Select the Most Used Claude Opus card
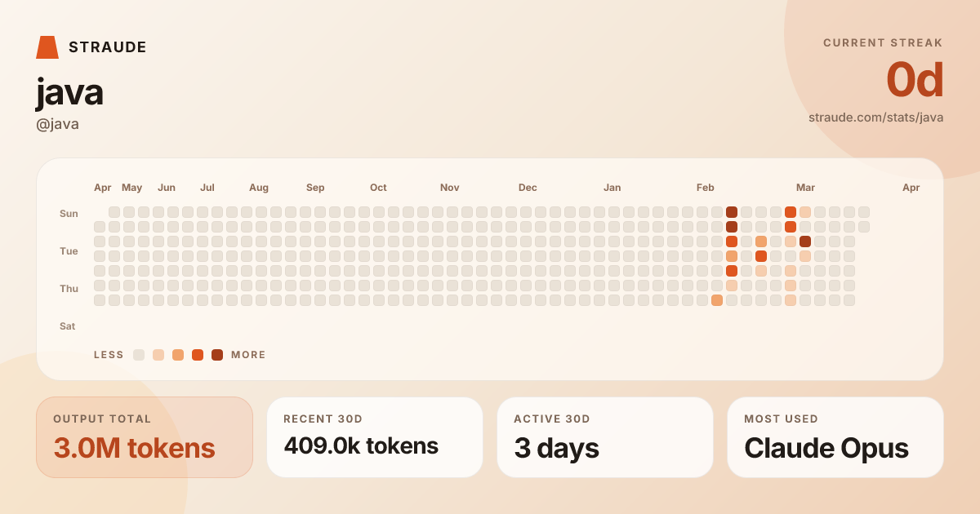 tap(835, 437)
